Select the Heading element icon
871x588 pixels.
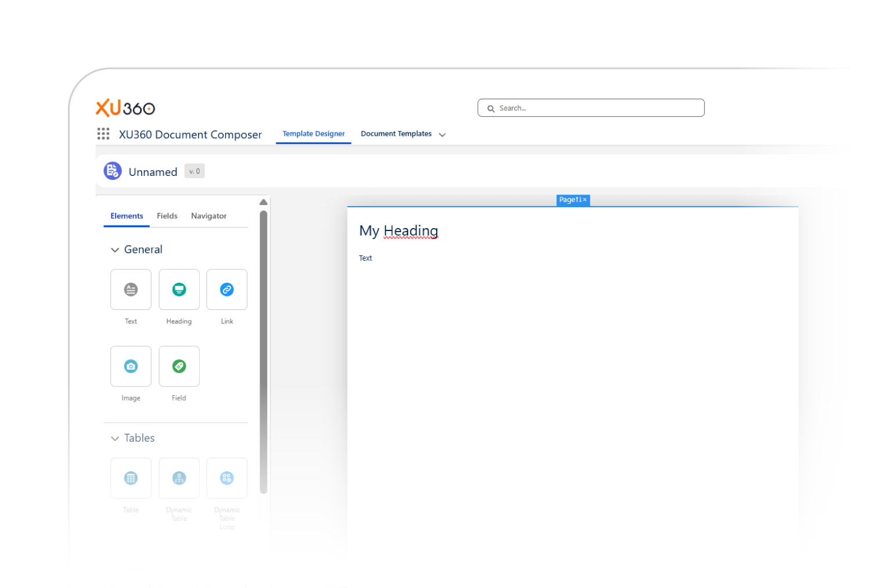coord(179,289)
